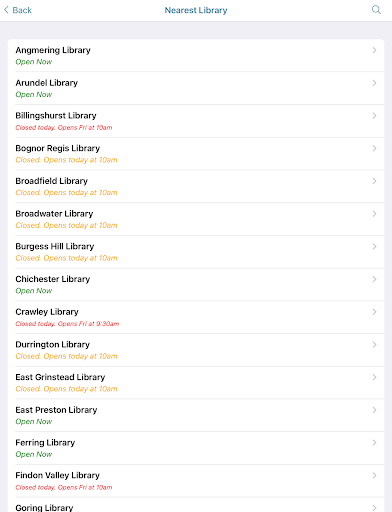The width and height of the screenshot is (392, 512).
Task: Open Goring Library at list bottom
Action: click(196, 505)
